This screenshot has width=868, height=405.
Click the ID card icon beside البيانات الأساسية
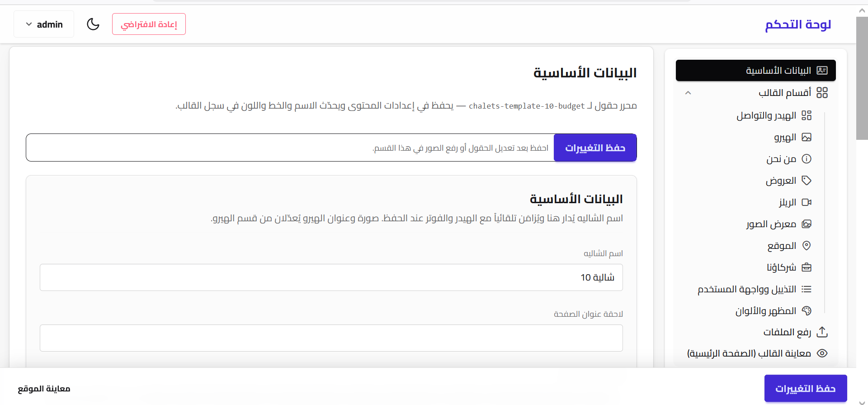point(822,71)
